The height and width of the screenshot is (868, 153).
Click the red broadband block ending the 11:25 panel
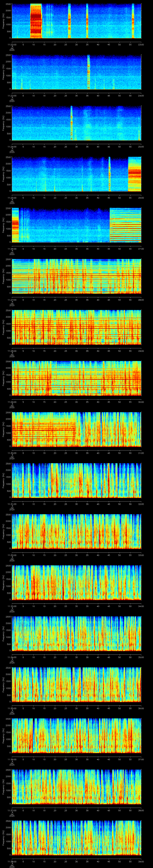click(x=134, y=174)
